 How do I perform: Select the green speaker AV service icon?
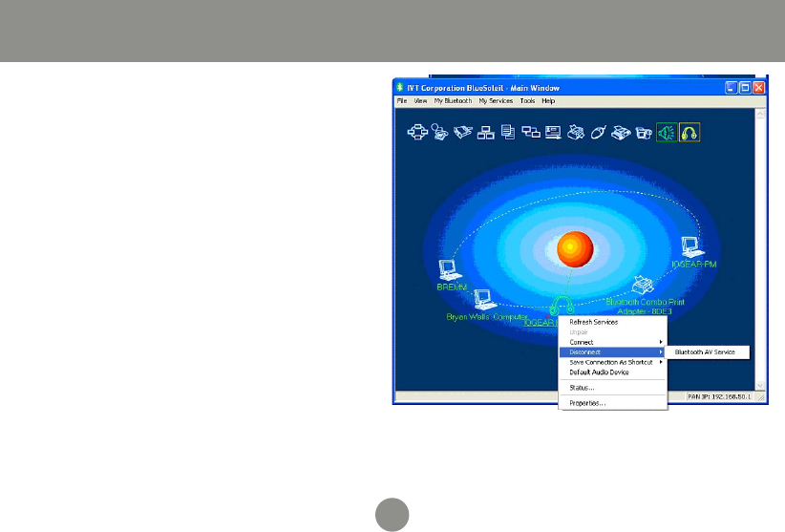[x=667, y=132]
